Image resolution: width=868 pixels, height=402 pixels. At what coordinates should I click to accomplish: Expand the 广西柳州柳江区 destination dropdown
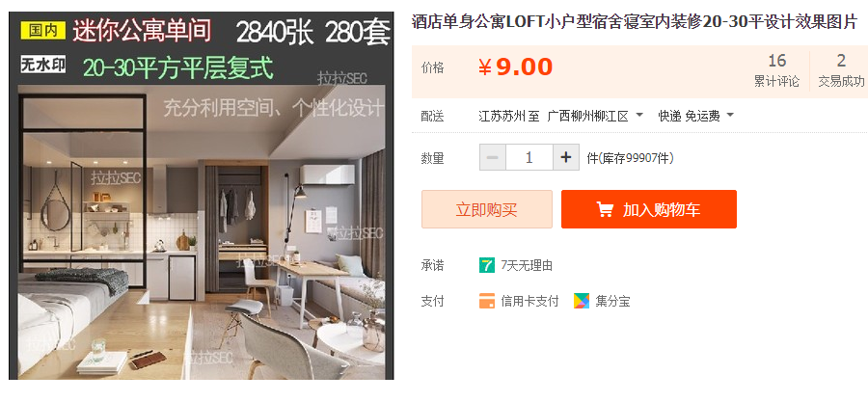pos(595,116)
